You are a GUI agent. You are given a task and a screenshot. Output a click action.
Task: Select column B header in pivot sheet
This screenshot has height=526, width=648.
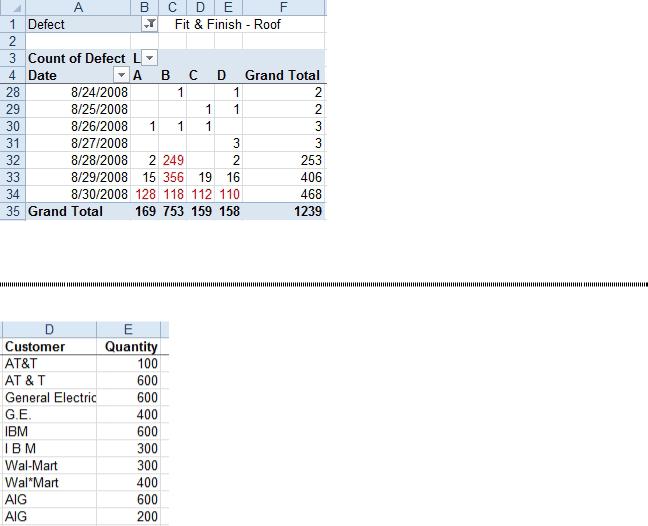pyautogui.click(x=145, y=7)
